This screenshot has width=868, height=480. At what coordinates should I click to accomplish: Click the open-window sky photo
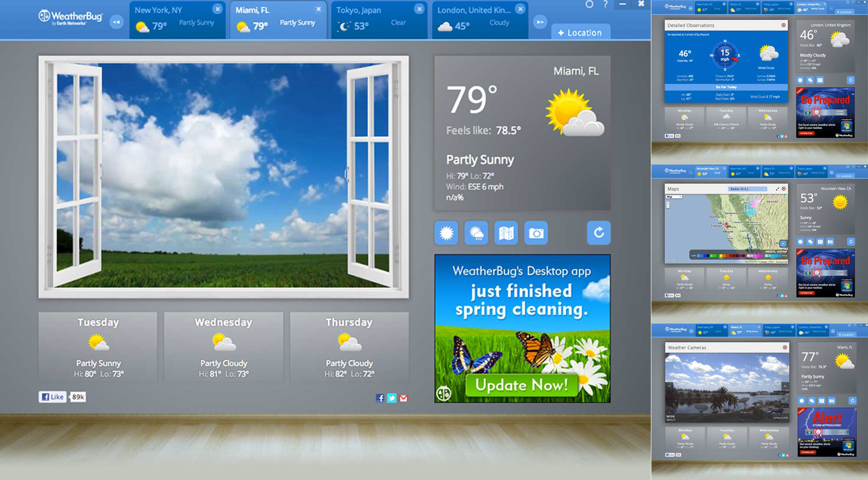pyautogui.click(x=224, y=177)
